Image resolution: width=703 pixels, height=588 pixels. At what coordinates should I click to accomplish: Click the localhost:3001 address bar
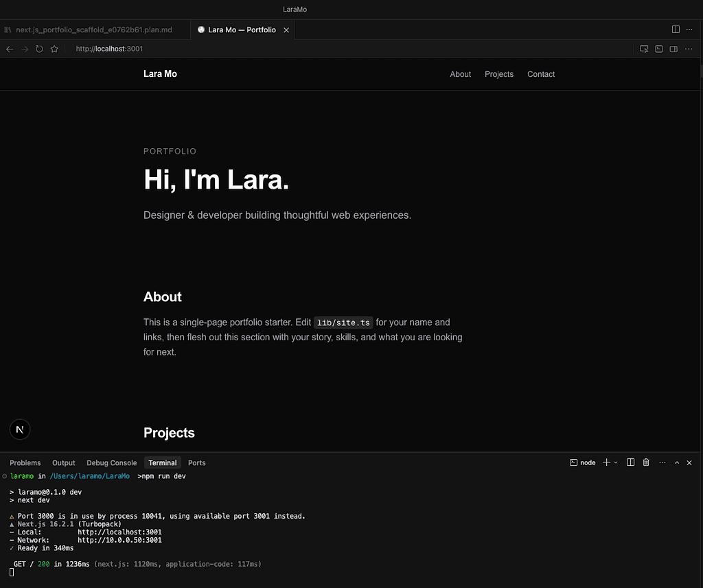click(109, 49)
